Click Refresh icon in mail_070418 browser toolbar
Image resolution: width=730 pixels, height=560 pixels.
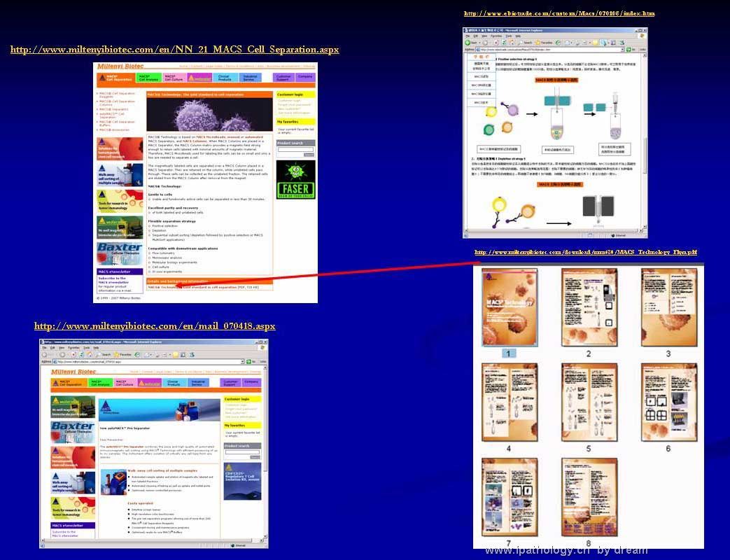(x=81, y=355)
